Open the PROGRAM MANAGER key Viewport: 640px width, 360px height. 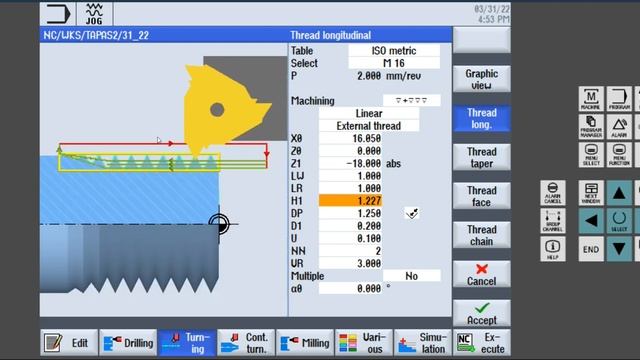pyautogui.click(x=591, y=127)
